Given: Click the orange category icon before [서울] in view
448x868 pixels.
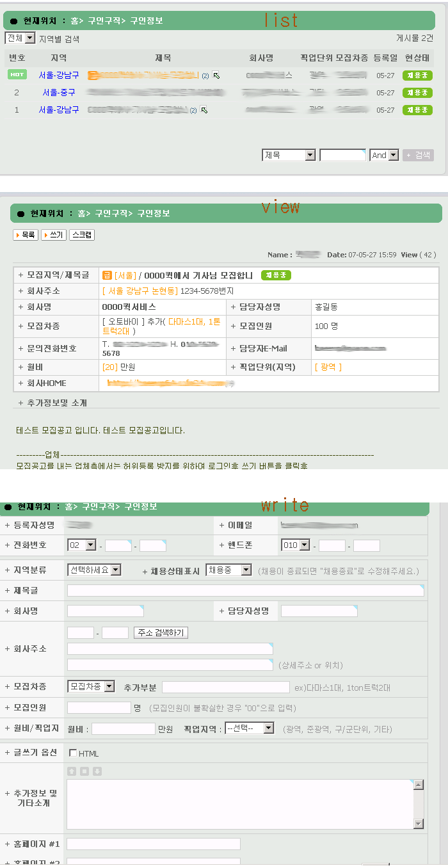Looking at the screenshot, I should pos(108,275).
